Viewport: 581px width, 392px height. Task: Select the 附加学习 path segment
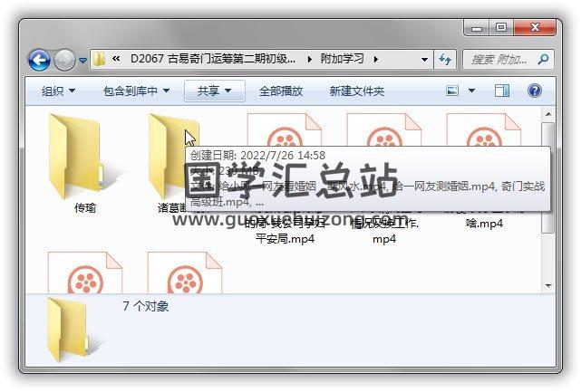click(342, 59)
